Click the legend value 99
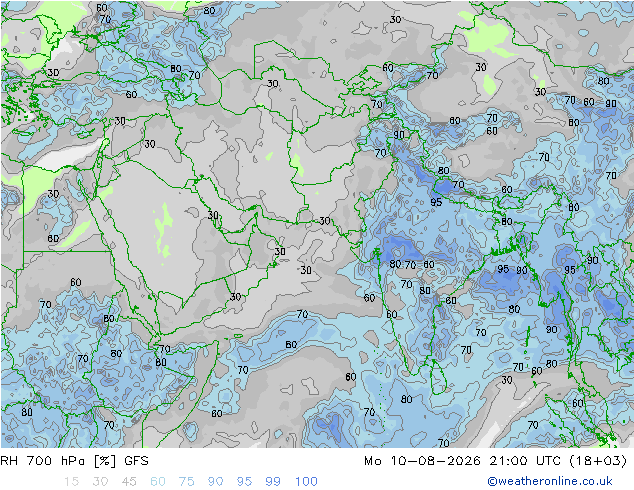The height and width of the screenshot is (490, 634). (273, 482)
